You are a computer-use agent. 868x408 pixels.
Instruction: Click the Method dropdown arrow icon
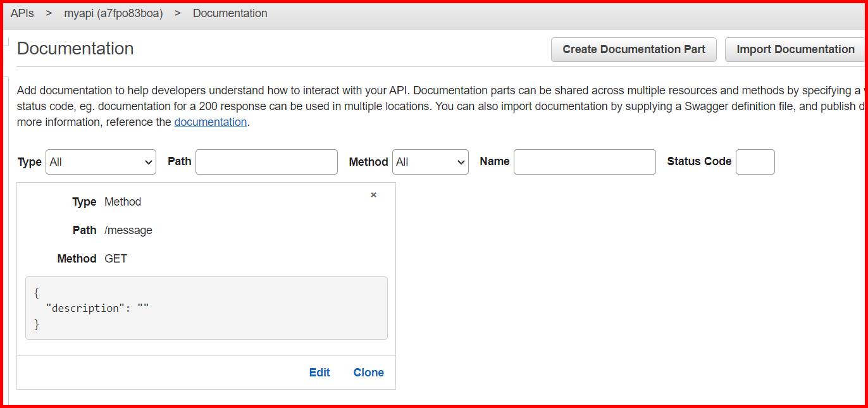[x=461, y=162]
